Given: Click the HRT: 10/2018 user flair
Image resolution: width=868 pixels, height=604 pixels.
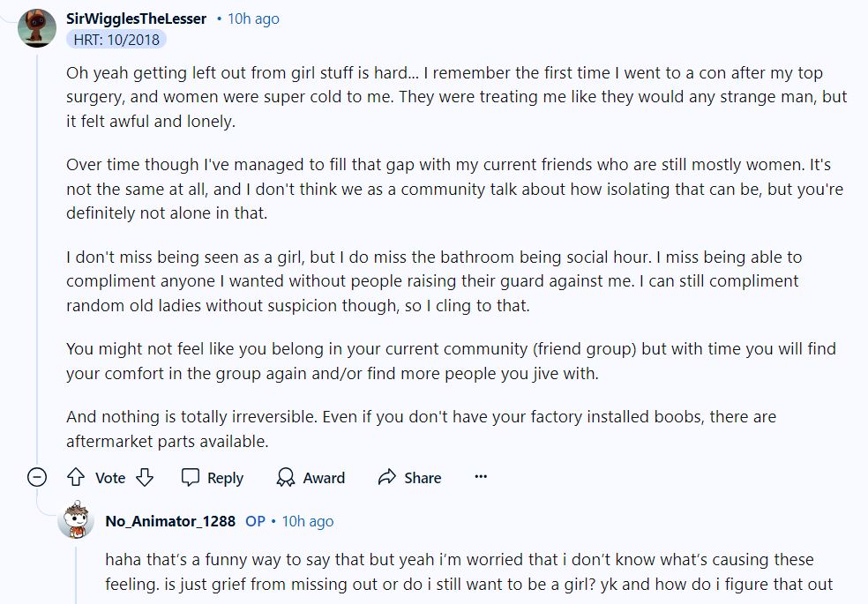Looking at the screenshot, I should (116, 40).
